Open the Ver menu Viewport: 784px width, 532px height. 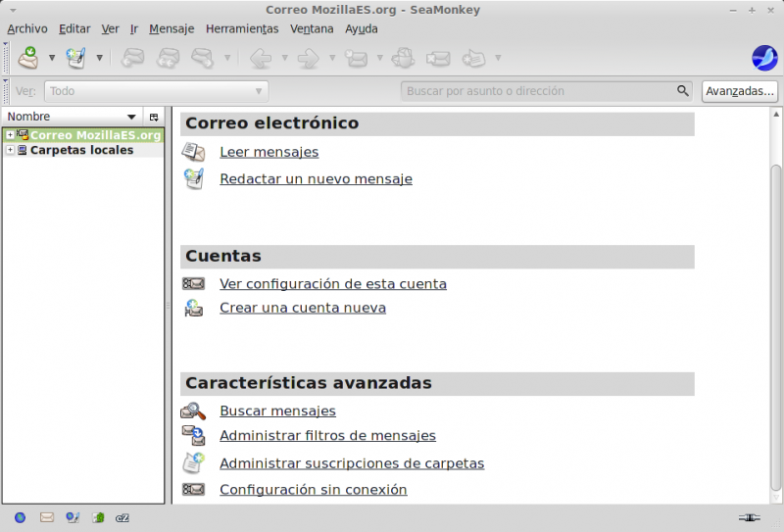[110, 29]
